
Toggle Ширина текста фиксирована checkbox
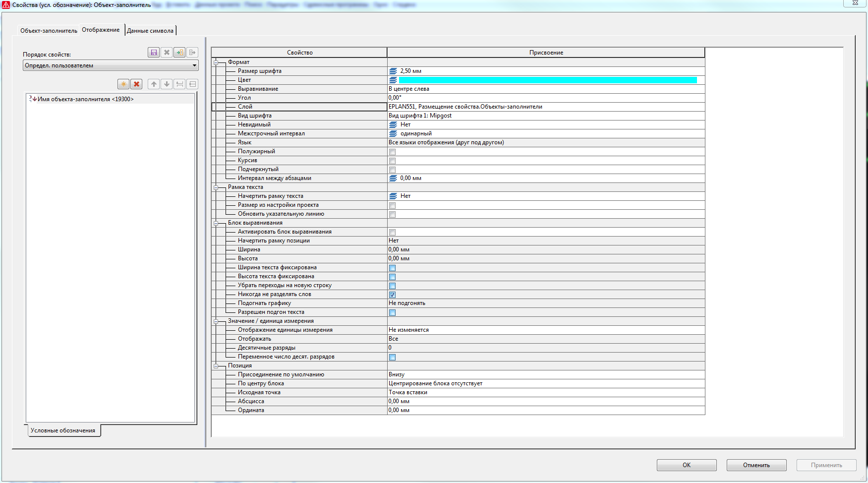coord(392,268)
